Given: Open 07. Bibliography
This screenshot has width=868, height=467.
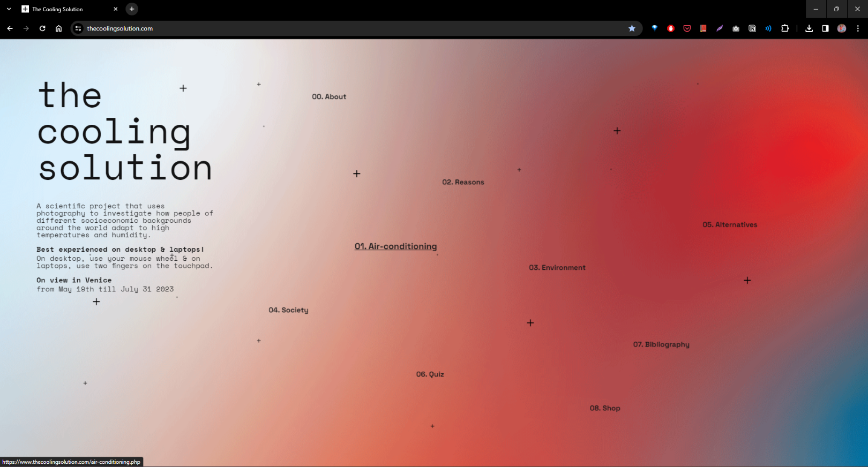Looking at the screenshot, I should 661,344.
